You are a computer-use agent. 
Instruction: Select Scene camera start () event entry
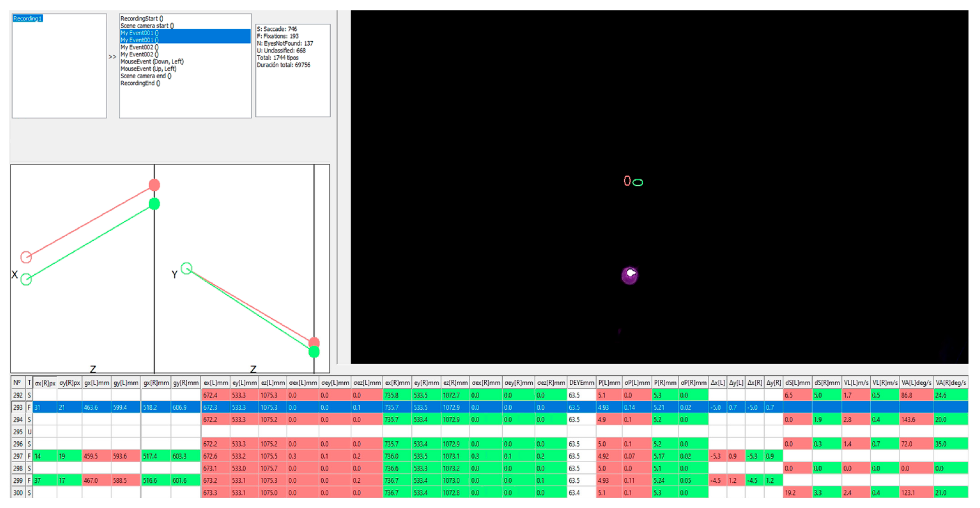(147, 26)
